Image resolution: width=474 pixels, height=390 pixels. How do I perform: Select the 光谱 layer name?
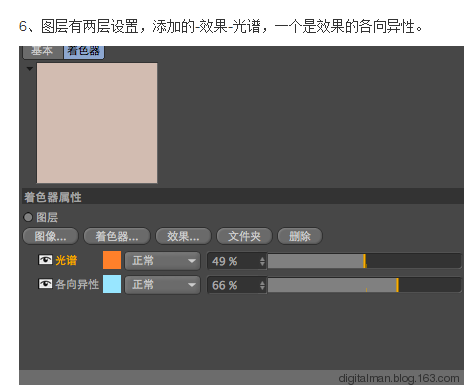click(66, 260)
